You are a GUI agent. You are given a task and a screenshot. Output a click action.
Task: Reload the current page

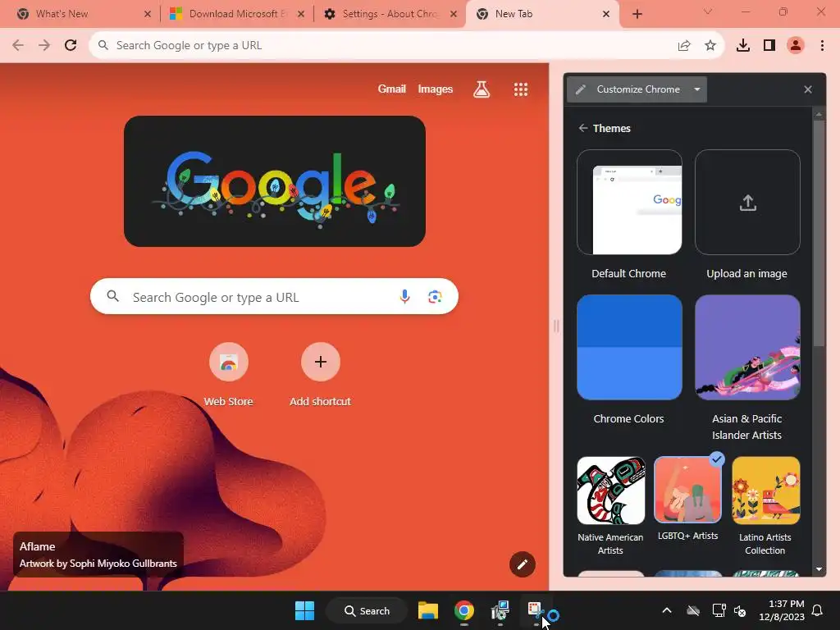71,46
